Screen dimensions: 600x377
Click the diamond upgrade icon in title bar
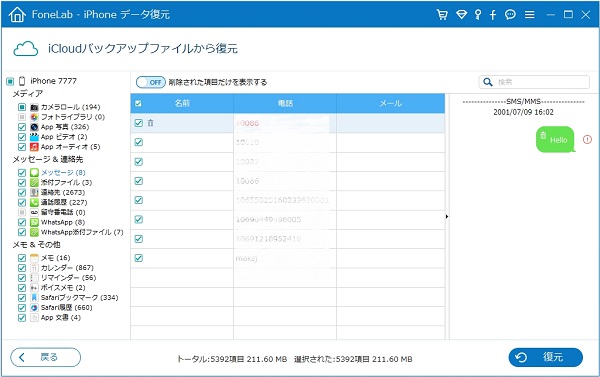click(x=461, y=15)
